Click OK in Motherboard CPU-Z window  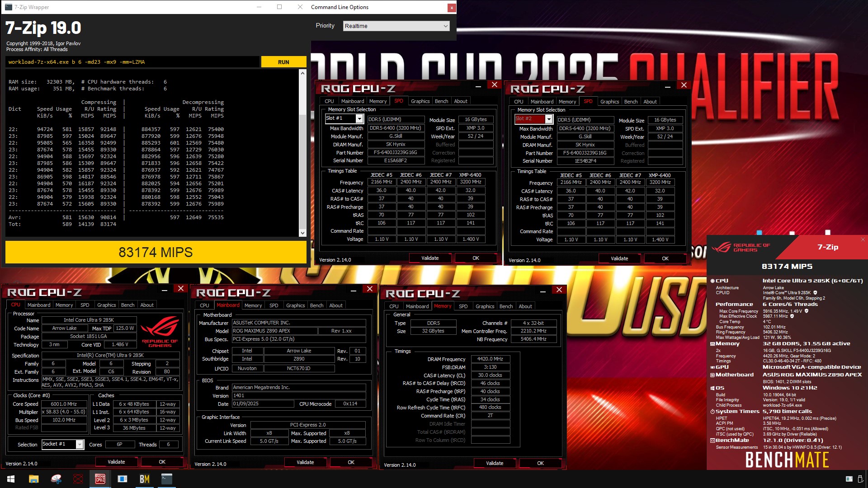[351, 462]
